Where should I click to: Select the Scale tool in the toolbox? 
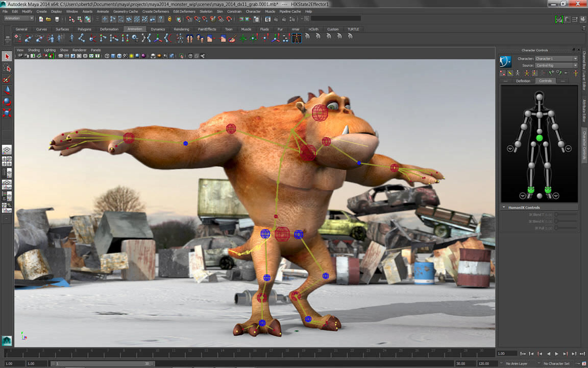tap(7, 112)
